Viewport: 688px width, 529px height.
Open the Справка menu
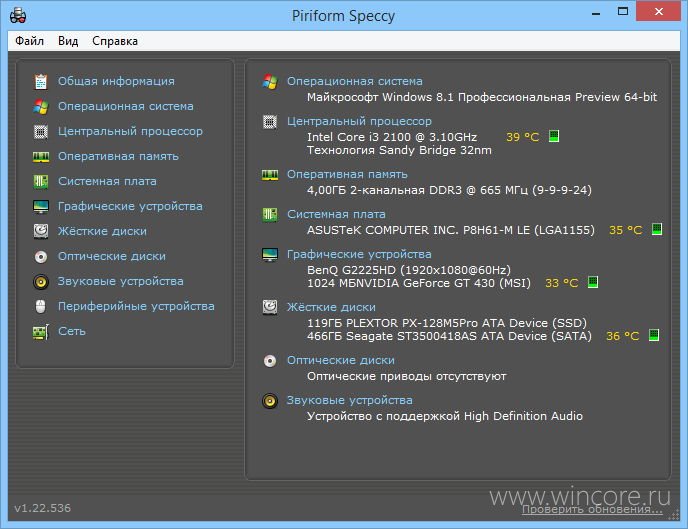click(x=115, y=41)
